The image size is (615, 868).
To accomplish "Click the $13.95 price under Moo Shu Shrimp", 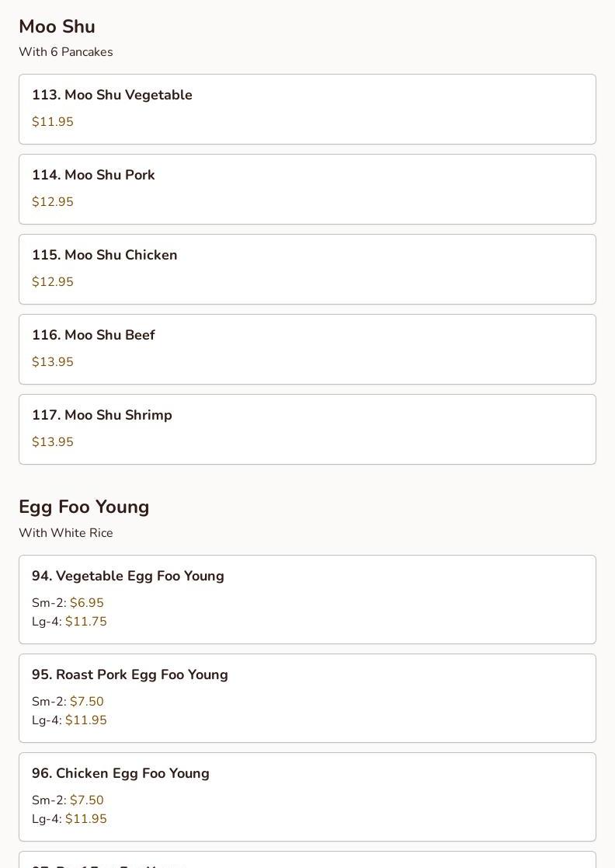I will click(53, 442).
